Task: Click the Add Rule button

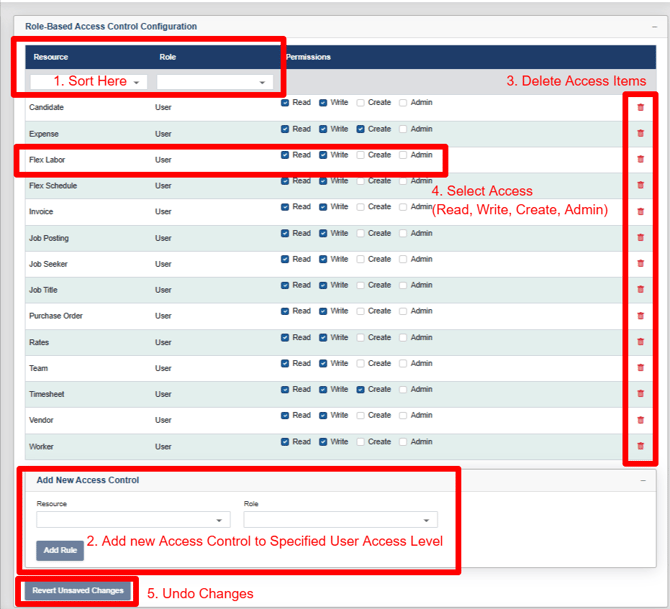Action: (x=60, y=550)
